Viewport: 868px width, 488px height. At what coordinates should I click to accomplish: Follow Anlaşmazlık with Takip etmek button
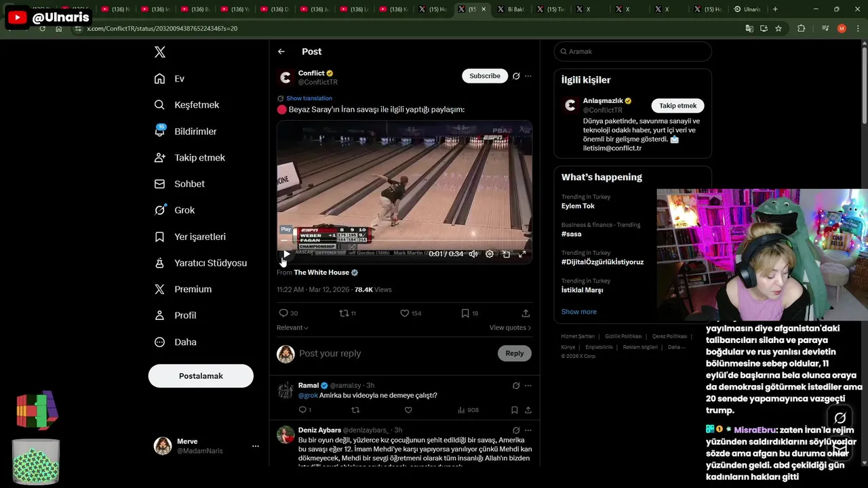[x=678, y=106]
